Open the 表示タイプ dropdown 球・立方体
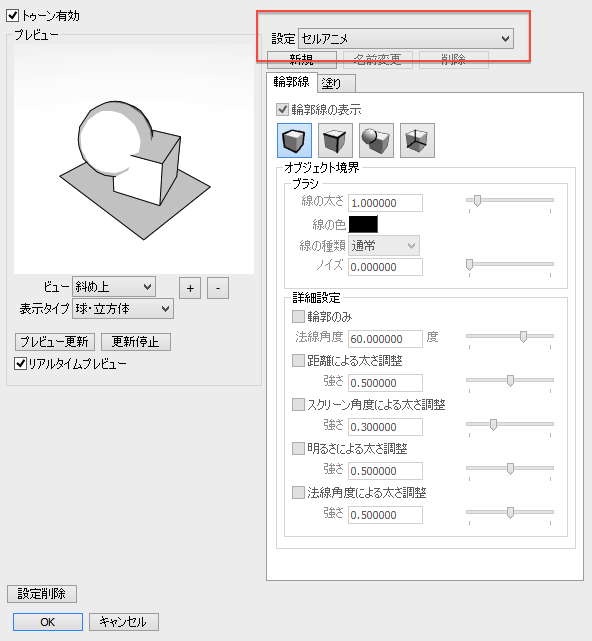Image resolution: width=592 pixels, height=641 pixels. coord(123,309)
